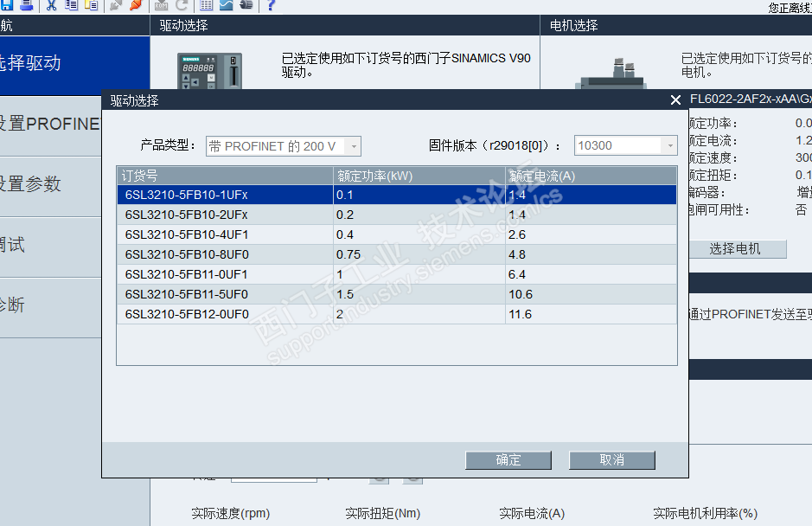Viewport: 812px width, 526px height.
Task: Click the rated current (A) column header
Action: (591, 176)
